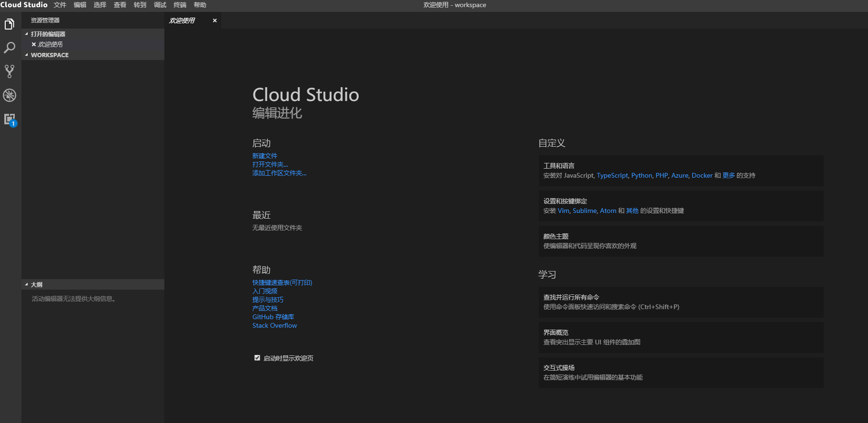
Task: Click the 其他 keybindings link
Action: (632, 211)
